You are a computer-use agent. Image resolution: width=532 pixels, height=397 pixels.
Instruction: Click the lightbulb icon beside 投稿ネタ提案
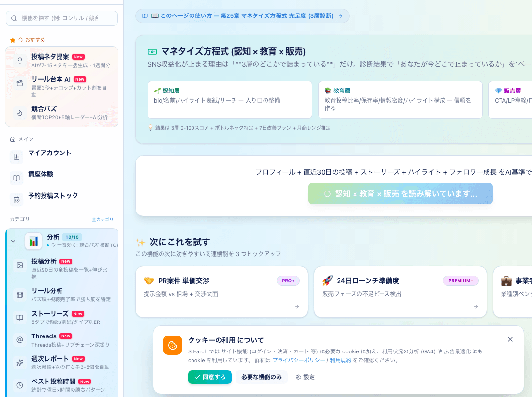[x=20, y=61]
